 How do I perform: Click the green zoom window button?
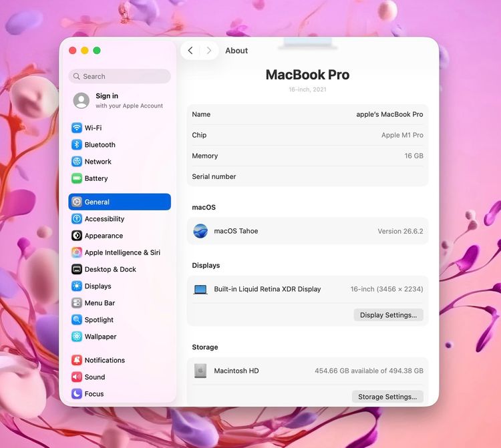click(x=97, y=51)
